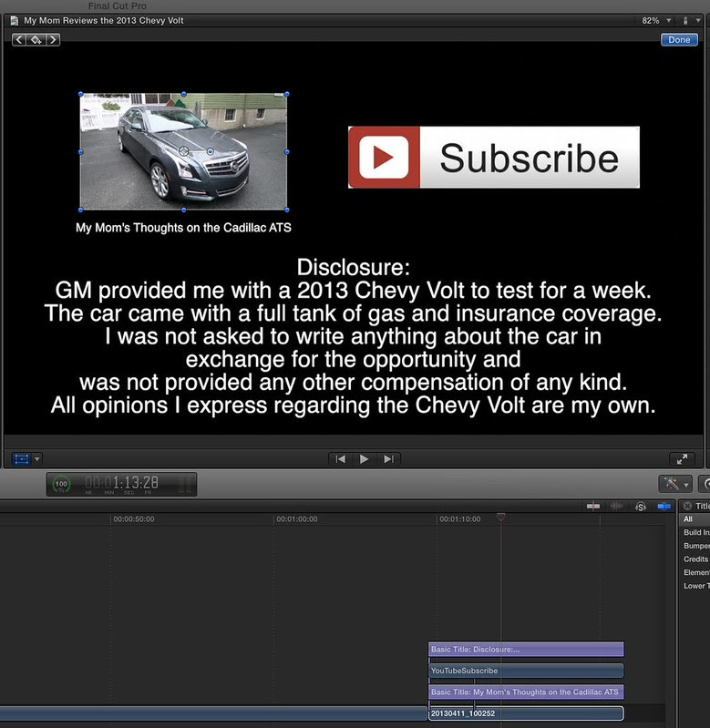Select the Basic Title: Disclosure clip

(526, 649)
